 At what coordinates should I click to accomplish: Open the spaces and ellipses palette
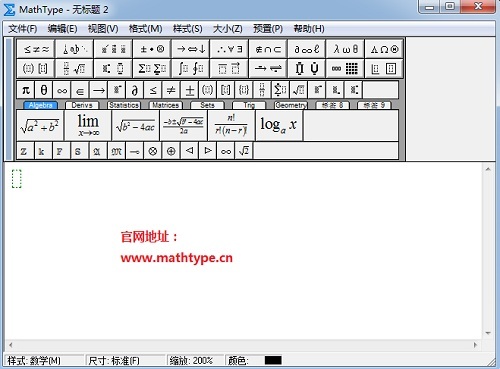tap(75, 49)
